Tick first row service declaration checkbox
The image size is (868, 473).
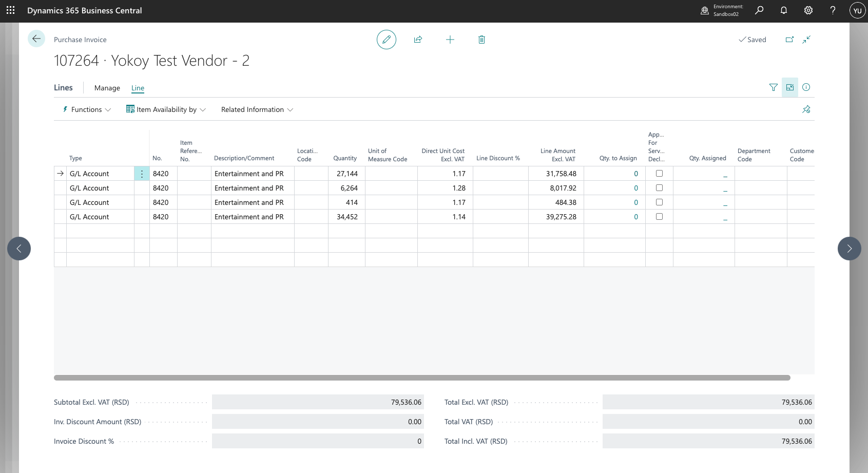[659, 174]
